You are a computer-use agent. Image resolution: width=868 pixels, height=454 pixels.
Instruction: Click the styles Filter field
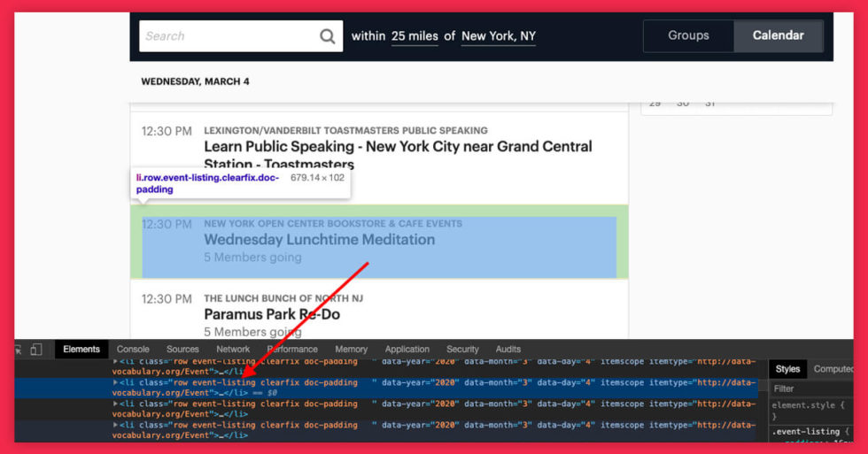[811, 389]
